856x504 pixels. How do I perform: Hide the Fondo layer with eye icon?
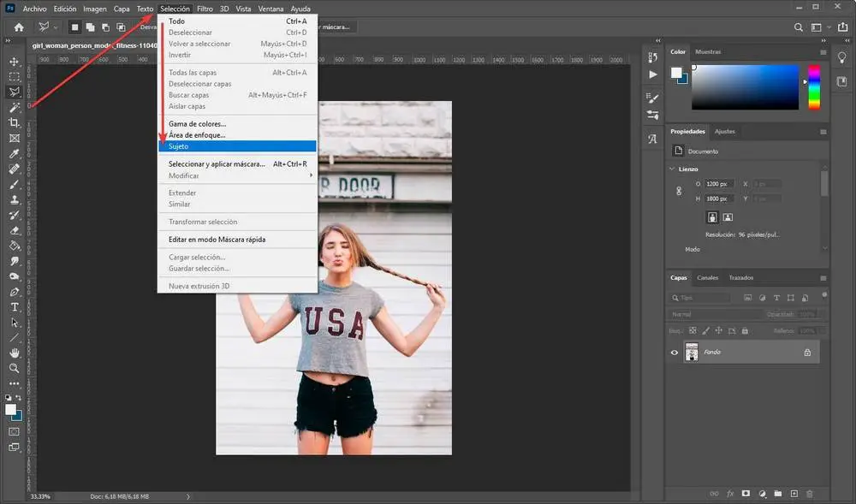[675, 352]
